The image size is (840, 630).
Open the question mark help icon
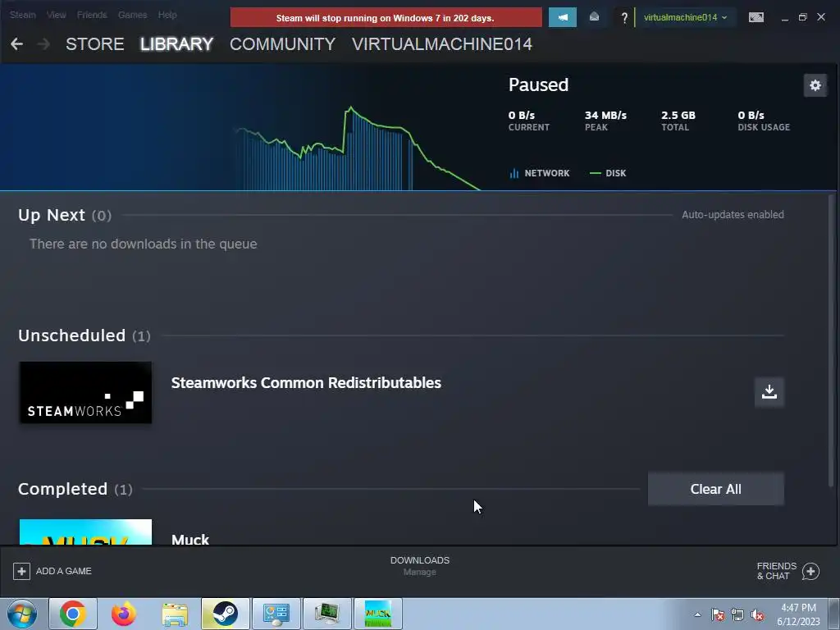pos(624,18)
